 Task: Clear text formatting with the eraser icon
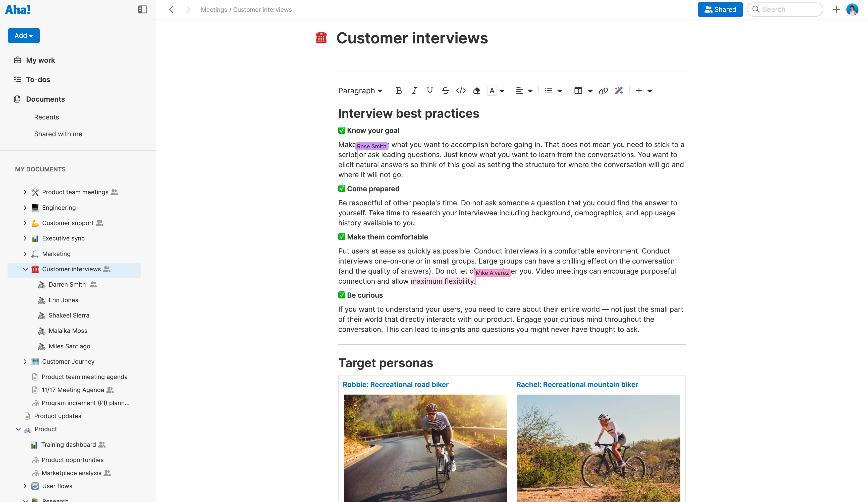476,91
